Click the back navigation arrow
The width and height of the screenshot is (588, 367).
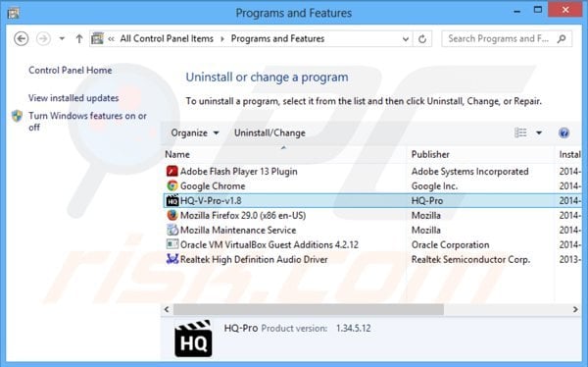click(x=21, y=38)
